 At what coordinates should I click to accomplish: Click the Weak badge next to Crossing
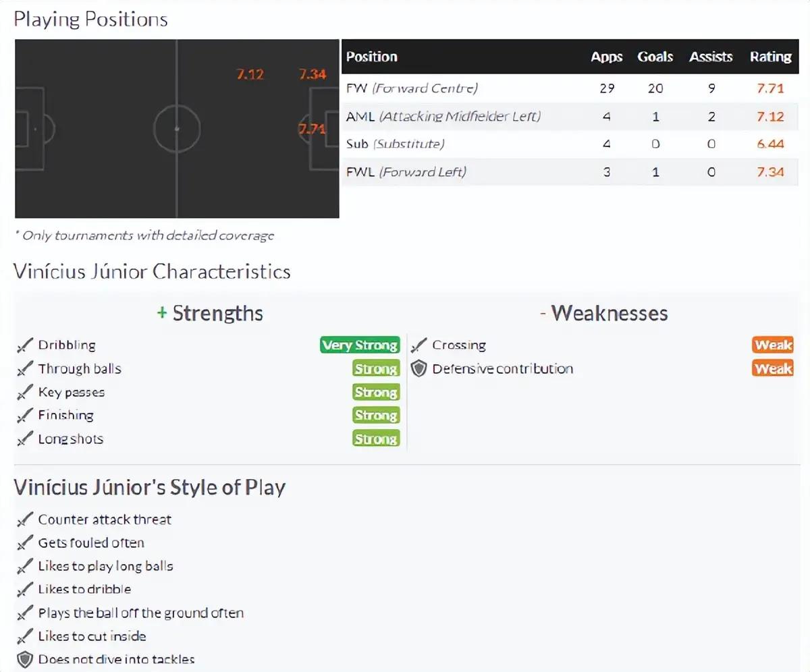click(x=773, y=345)
